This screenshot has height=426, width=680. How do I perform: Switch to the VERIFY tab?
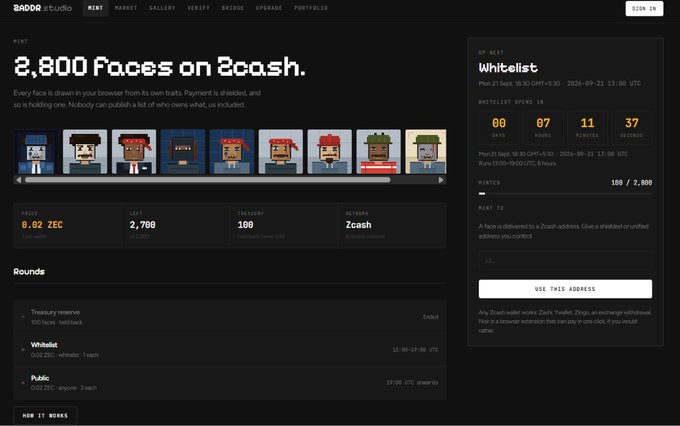199,8
